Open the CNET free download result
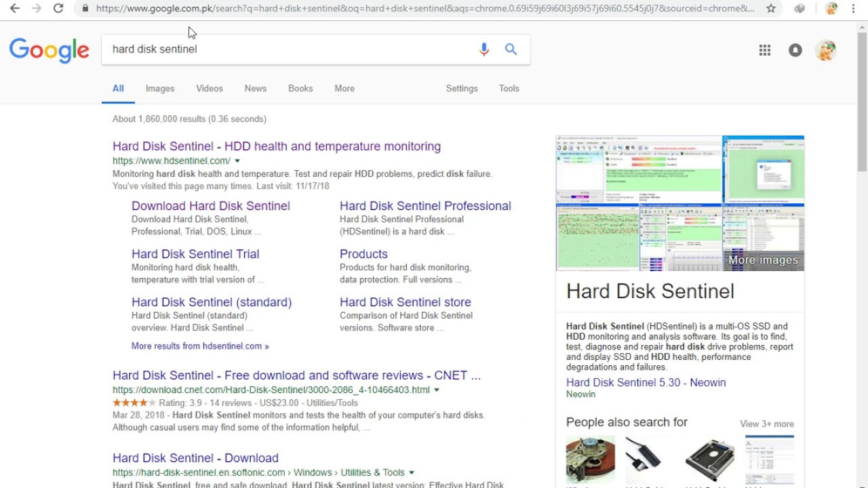Screen dimensions: 868x488 [296, 375]
